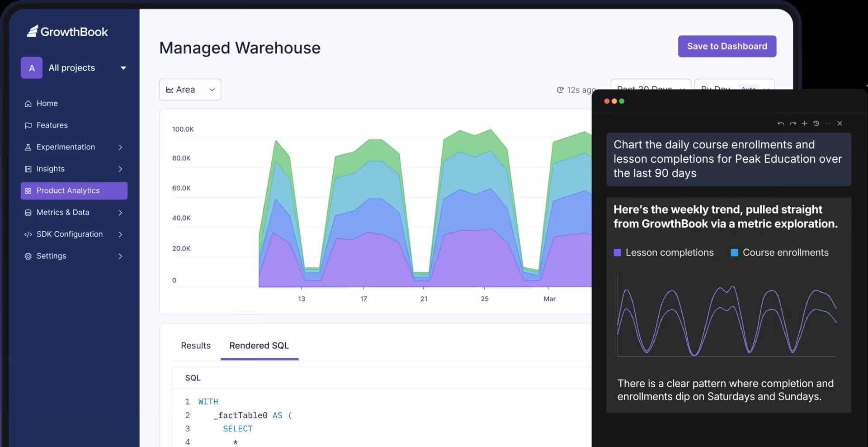This screenshot has width=868, height=447.
Task: Click the purple Lesson completions legend swatch
Action: tap(618, 252)
